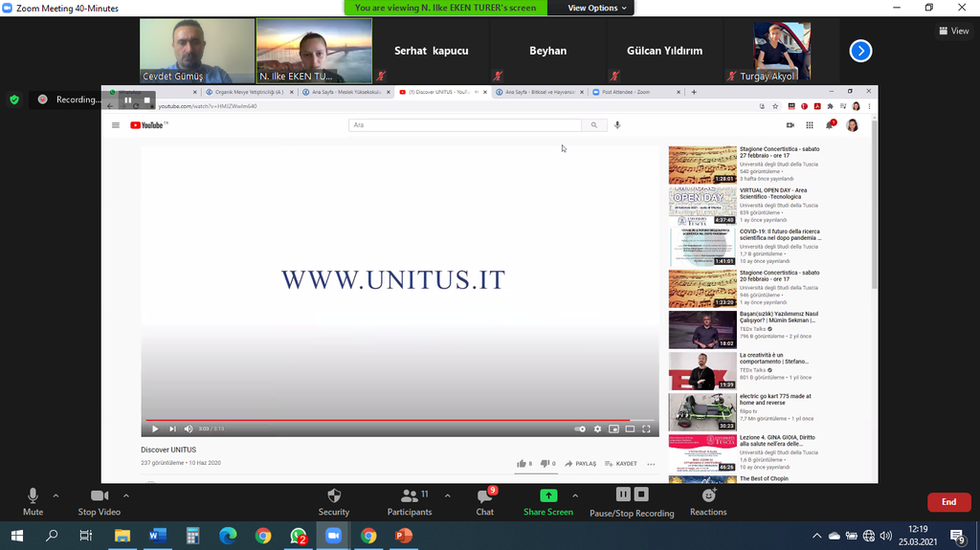The width and height of the screenshot is (980, 550).
Task: Select Gülcan Yıldırım participant tile
Action: point(665,51)
